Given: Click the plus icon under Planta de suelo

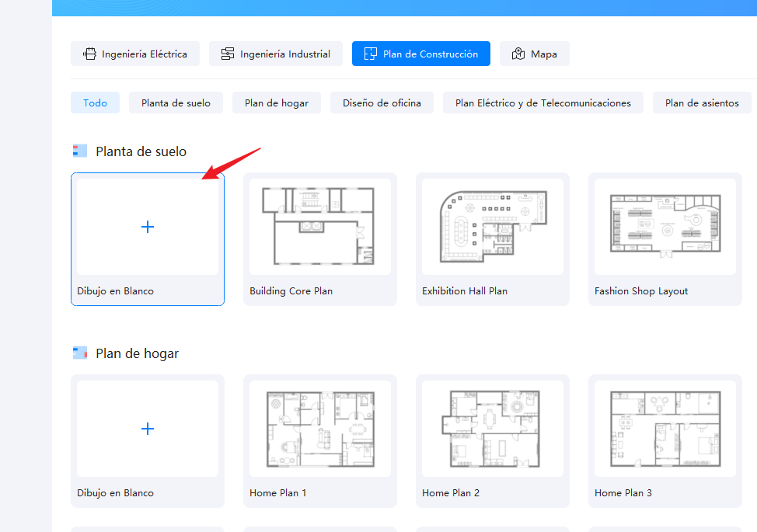Looking at the screenshot, I should pos(148,227).
